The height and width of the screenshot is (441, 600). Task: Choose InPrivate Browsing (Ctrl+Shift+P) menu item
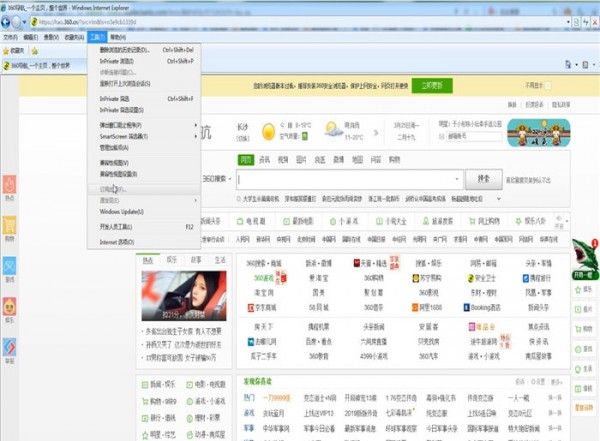[x=144, y=61]
